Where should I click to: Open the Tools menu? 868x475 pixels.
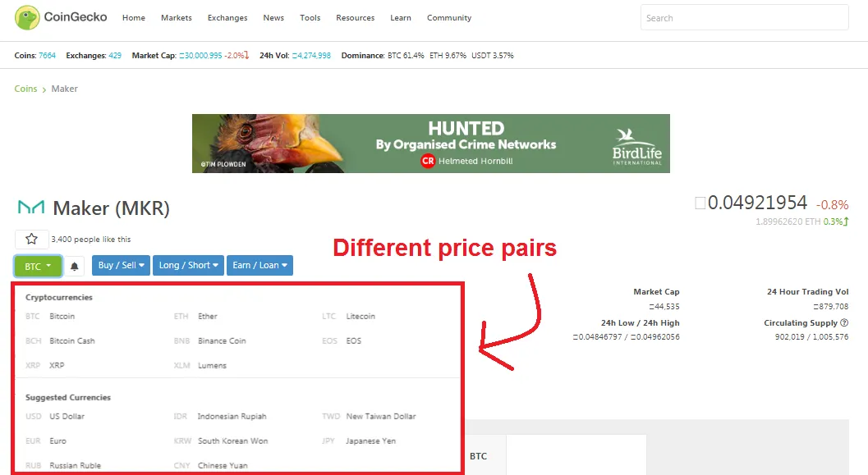(x=310, y=18)
